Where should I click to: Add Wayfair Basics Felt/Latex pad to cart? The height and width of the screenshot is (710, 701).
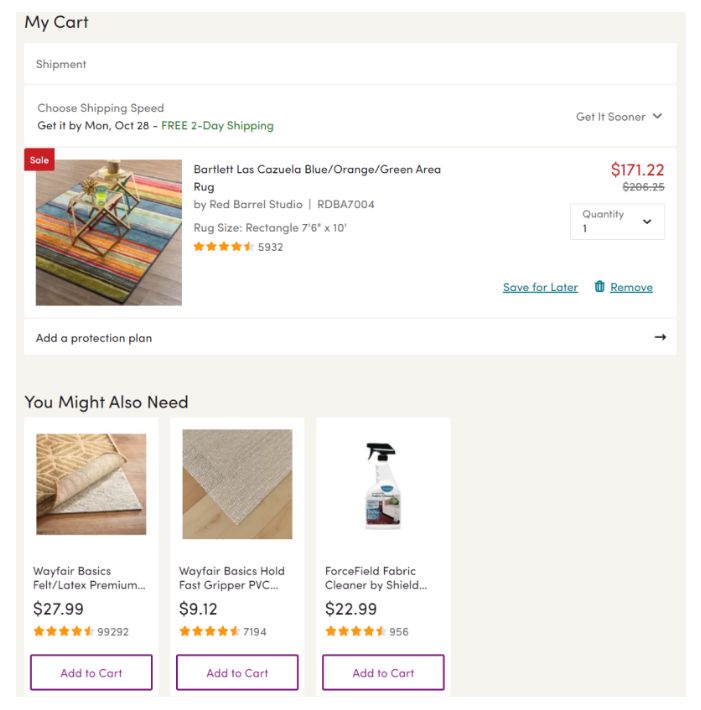coord(91,672)
